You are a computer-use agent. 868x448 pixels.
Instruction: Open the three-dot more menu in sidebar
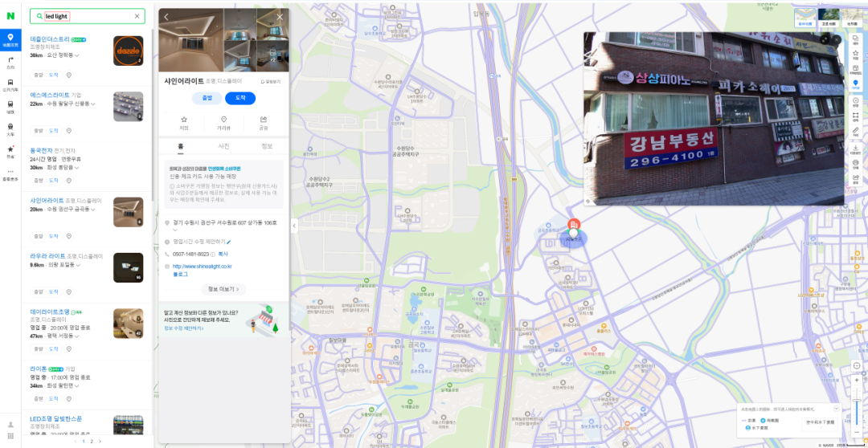(10, 173)
